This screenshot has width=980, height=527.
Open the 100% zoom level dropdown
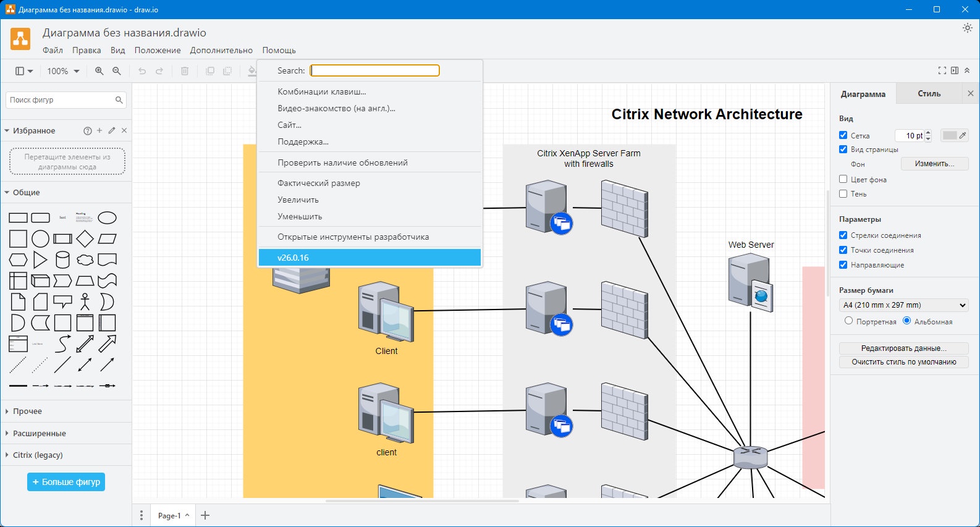click(x=63, y=71)
